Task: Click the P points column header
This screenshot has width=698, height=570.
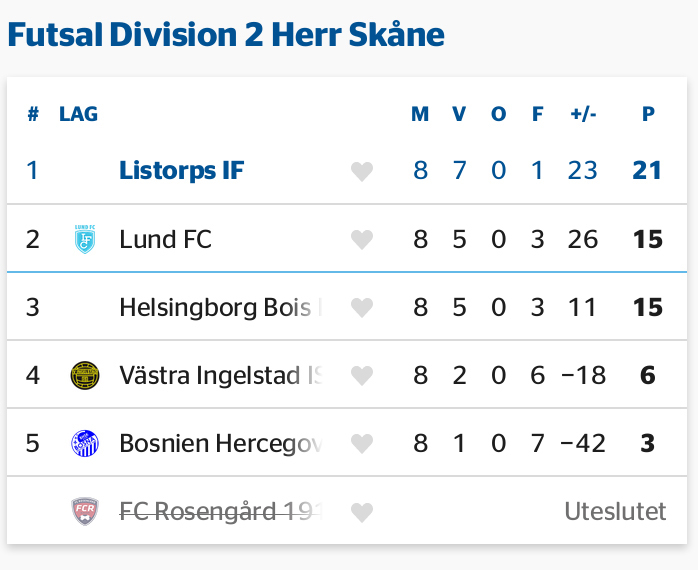Action: [648, 114]
